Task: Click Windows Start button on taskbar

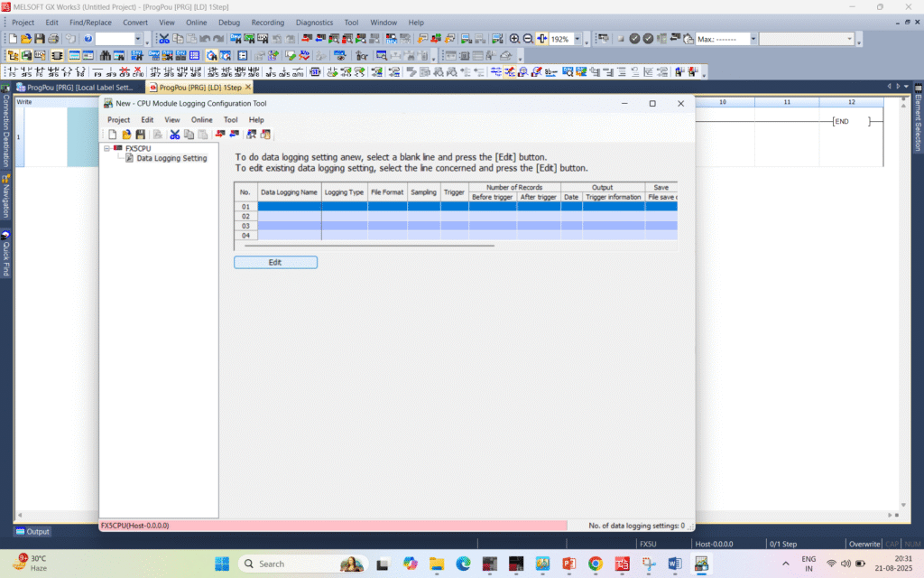Action: 222,564
